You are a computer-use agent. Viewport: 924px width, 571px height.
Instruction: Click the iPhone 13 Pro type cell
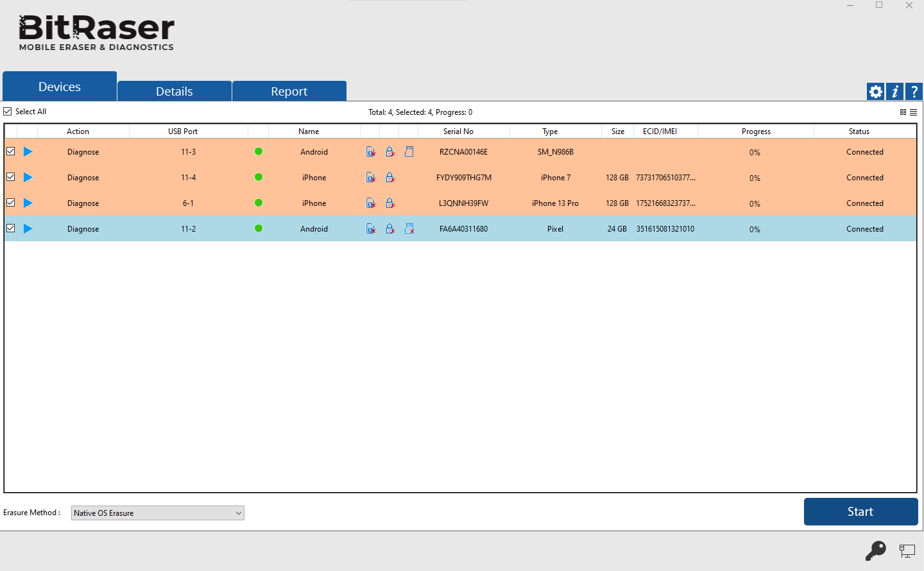pos(555,203)
